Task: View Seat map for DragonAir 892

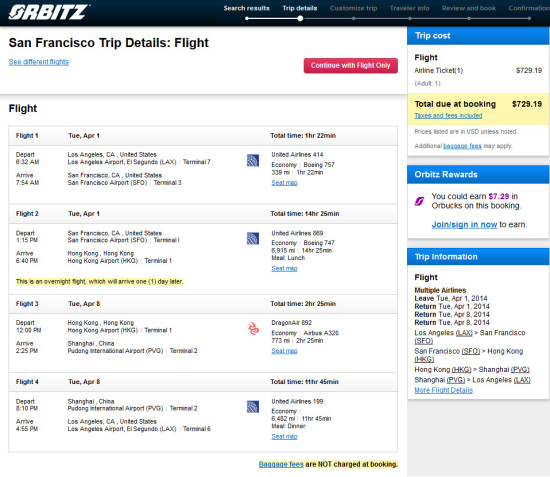Action: point(284,351)
